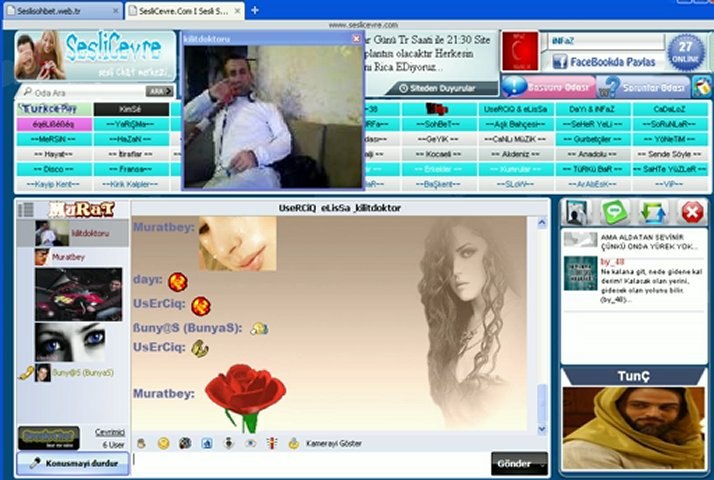Join the --SeHeR YeLi-- room

point(592,124)
